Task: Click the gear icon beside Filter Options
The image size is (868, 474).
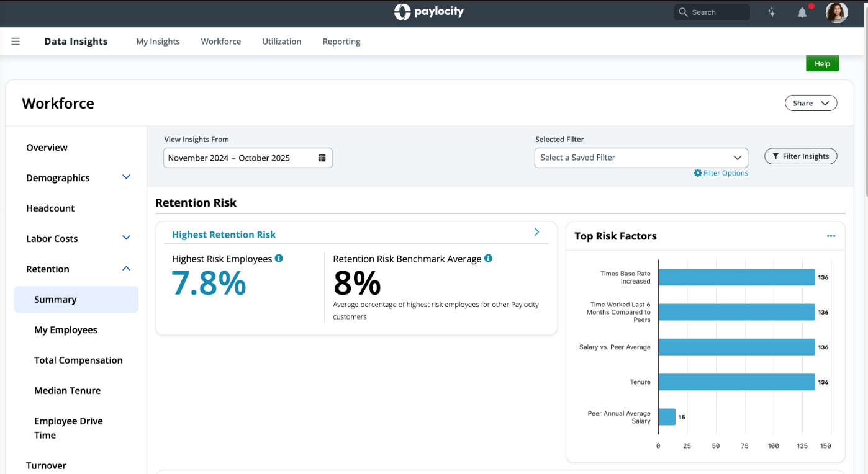Action: pyautogui.click(x=697, y=173)
